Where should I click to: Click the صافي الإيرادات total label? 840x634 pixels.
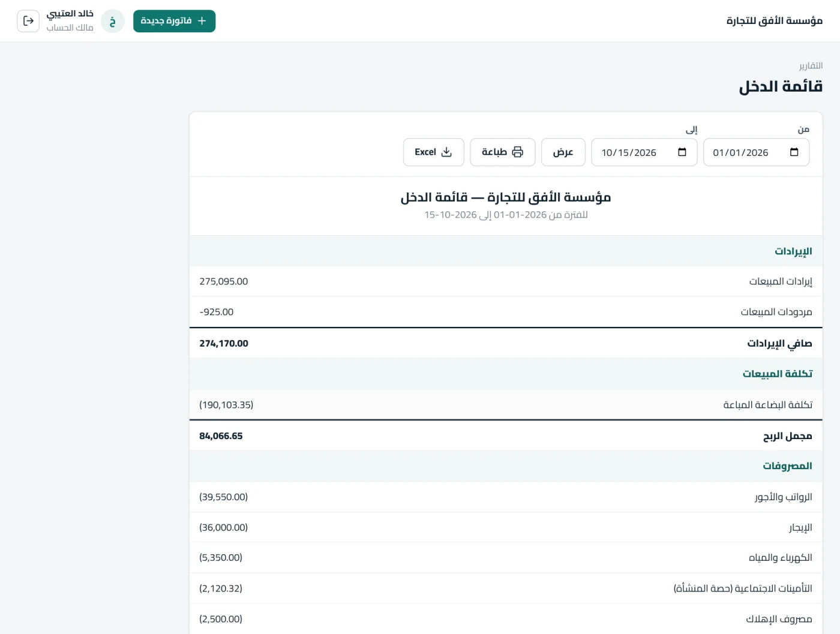(779, 343)
